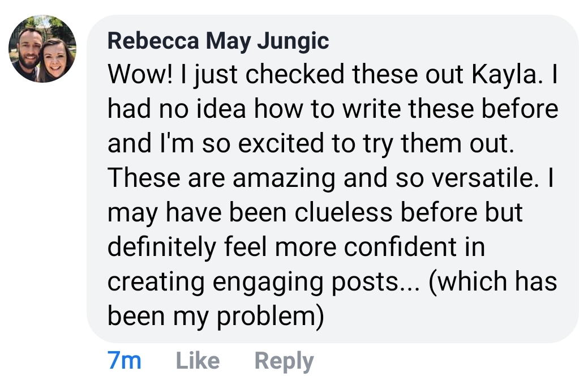This screenshot has width=588, height=380.
Task: Open Rebecca May Jungic's profile picture
Action: point(42,49)
